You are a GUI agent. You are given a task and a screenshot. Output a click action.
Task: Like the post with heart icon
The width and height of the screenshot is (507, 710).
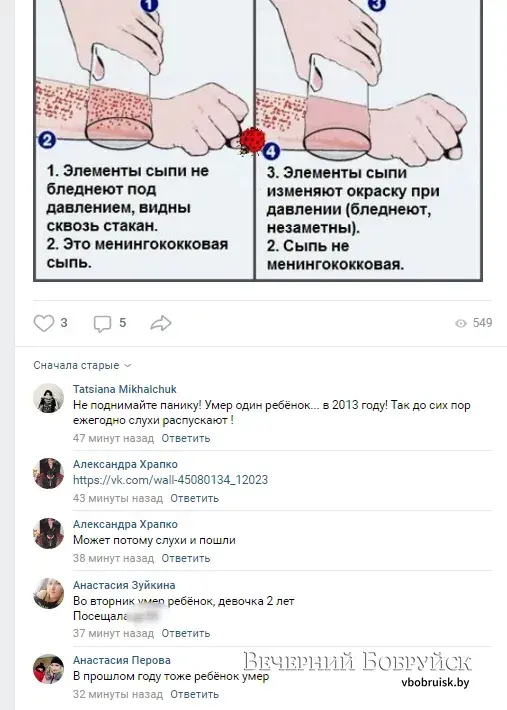coord(44,323)
